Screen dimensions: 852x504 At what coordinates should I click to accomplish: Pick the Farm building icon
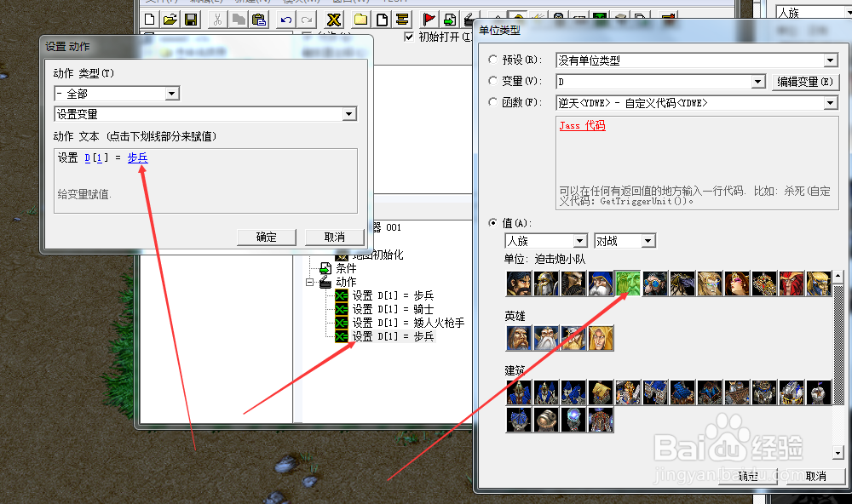coord(601,392)
